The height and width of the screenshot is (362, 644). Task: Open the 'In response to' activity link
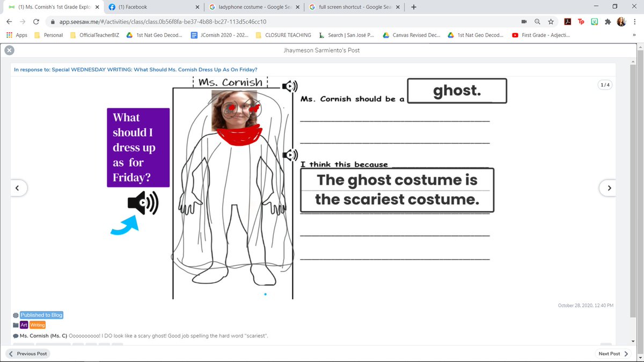135,69
